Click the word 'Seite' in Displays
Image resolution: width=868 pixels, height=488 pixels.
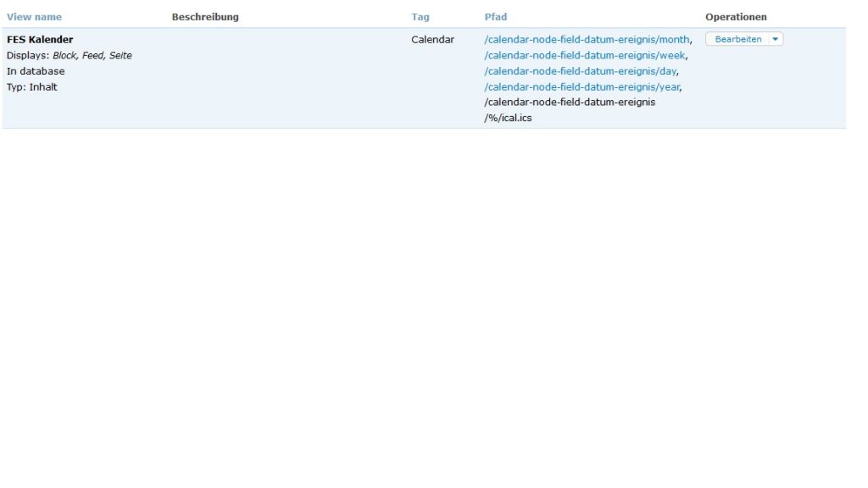click(x=120, y=56)
